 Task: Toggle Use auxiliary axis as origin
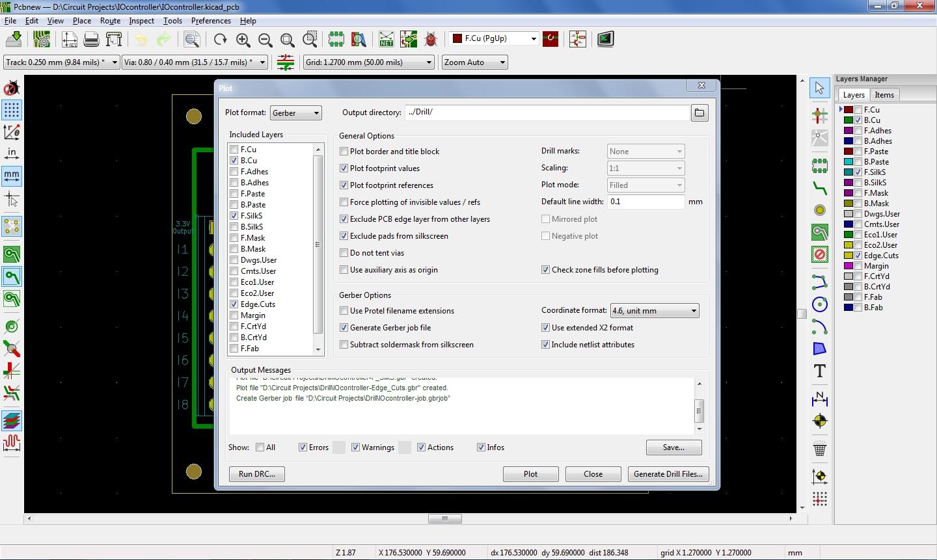point(344,270)
